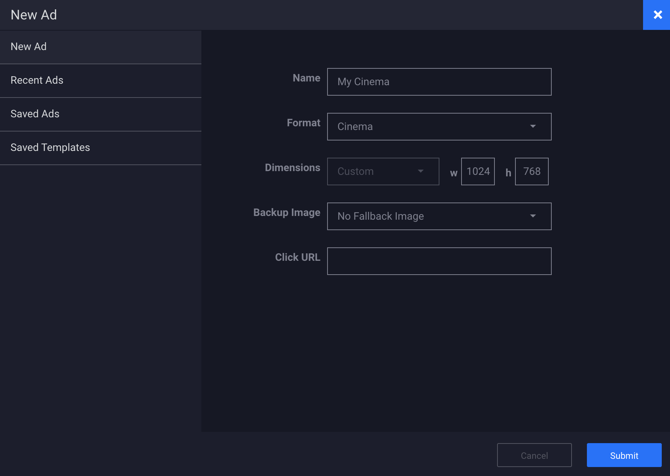Click the height field showing 768
The image size is (670, 476).
pos(531,172)
